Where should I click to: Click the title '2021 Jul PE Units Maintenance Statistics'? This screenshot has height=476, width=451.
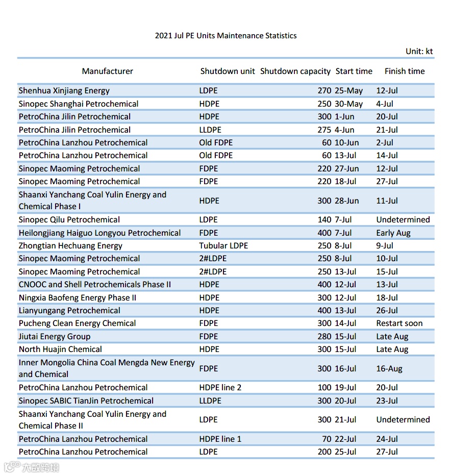coord(225,36)
